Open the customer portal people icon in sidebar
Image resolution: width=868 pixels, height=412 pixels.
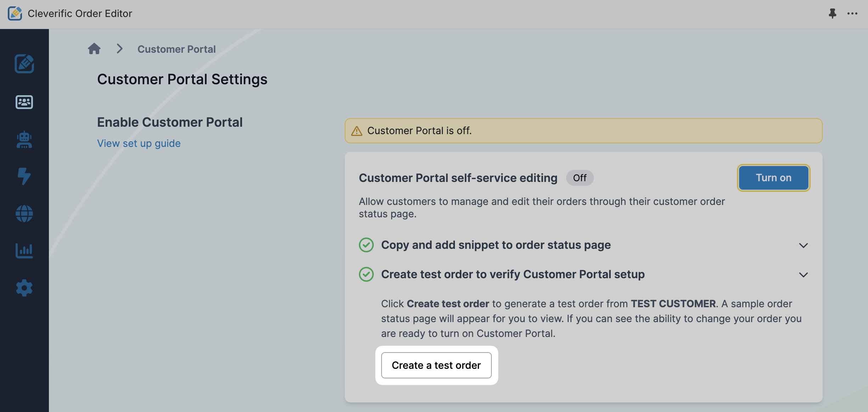point(24,102)
